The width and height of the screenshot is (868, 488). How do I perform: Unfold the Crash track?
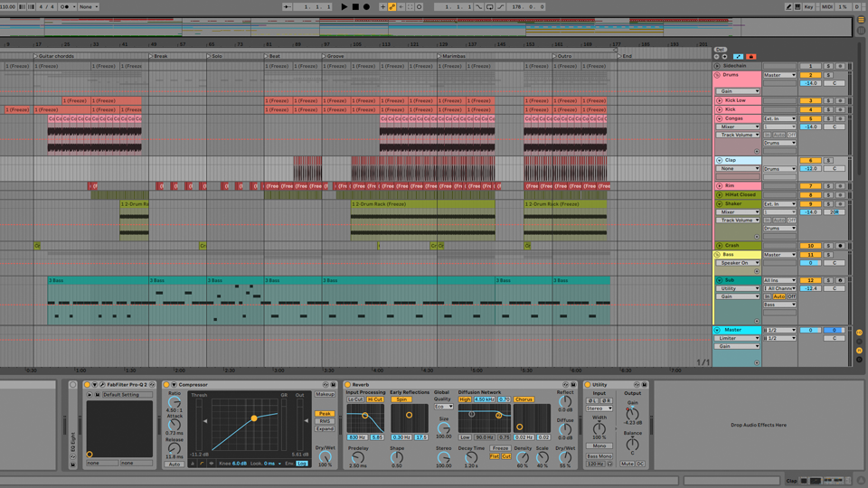coord(719,245)
